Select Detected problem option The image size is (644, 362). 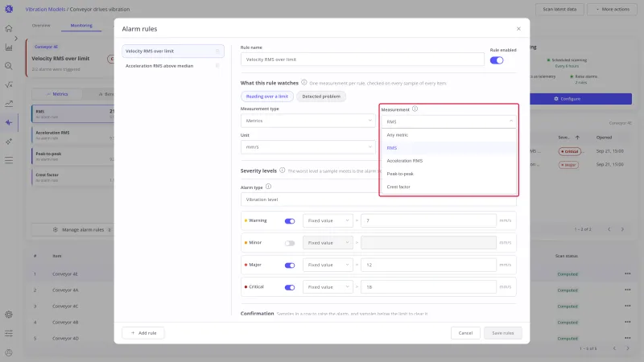[321, 97]
